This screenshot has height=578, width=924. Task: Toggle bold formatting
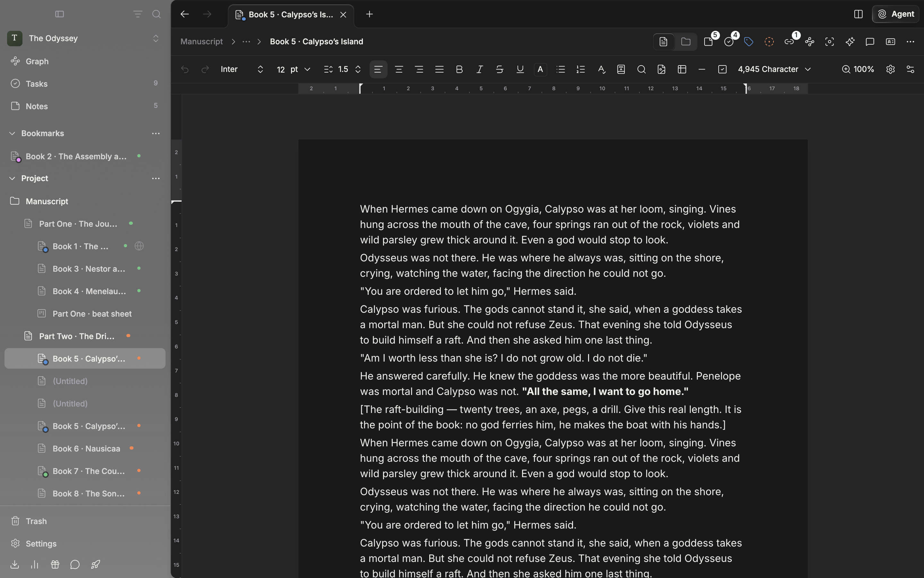459,69
